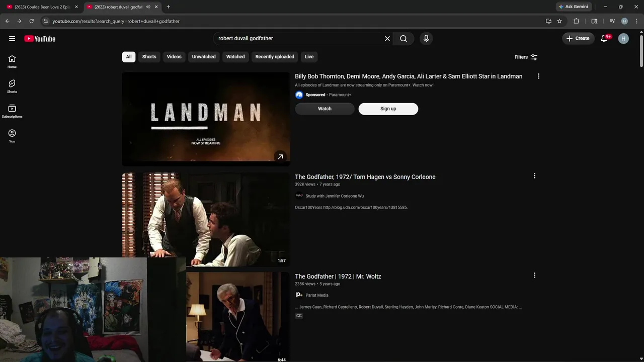Open the Landman ad external link arrow
The height and width of the screenshot is (362, 644).
pyautogui.click(x=280, y=157)
